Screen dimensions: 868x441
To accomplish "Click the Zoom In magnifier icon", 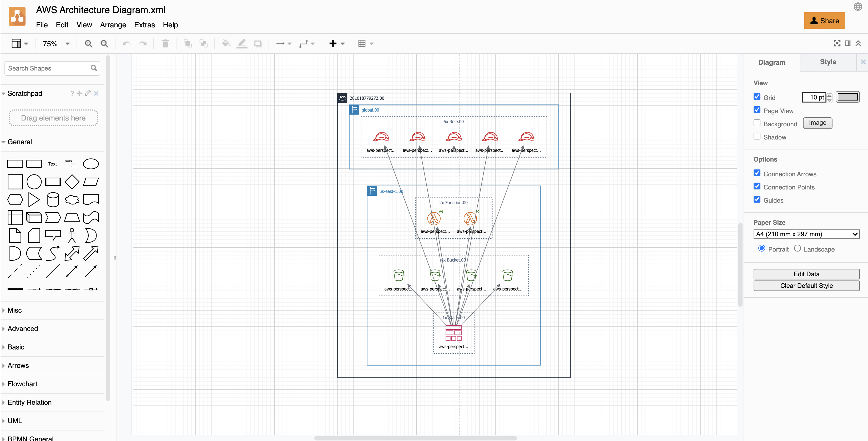I will click(88, 43).
